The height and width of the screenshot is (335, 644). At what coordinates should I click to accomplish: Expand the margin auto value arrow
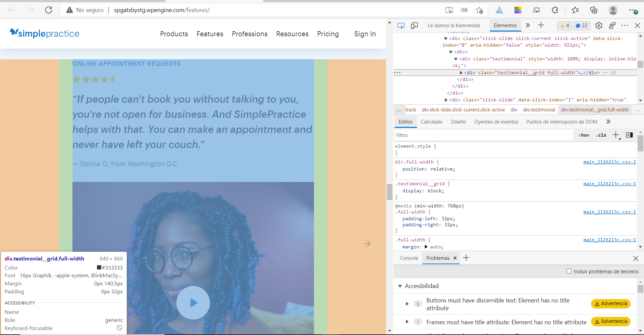pyautogui.click(x=426, y=247)
